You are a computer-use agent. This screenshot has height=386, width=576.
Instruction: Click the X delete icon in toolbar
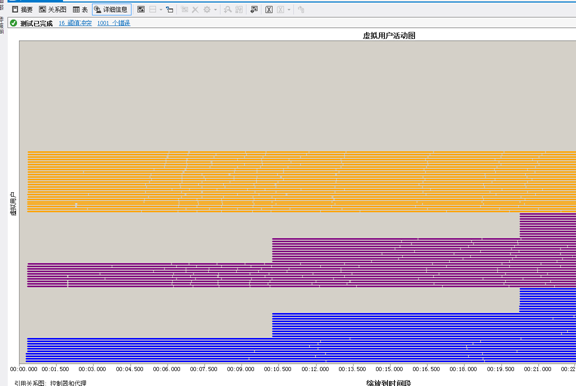coord(195,10)
